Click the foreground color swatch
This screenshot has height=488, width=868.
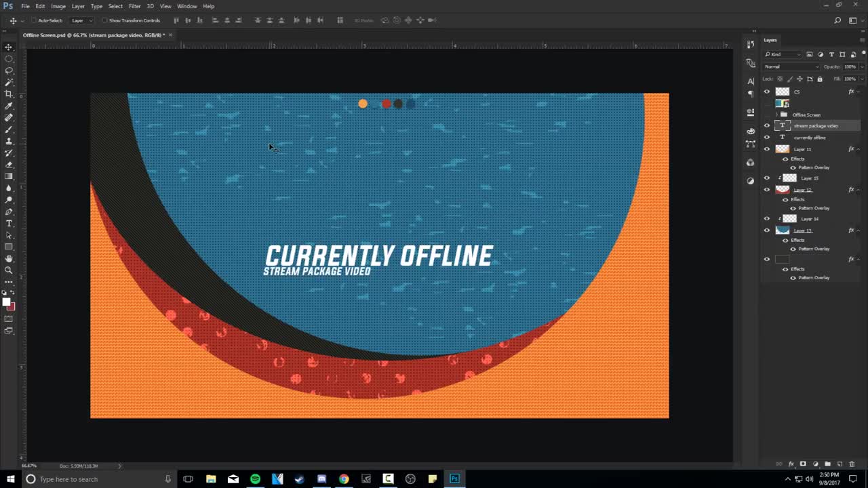[x=6, y=302]
